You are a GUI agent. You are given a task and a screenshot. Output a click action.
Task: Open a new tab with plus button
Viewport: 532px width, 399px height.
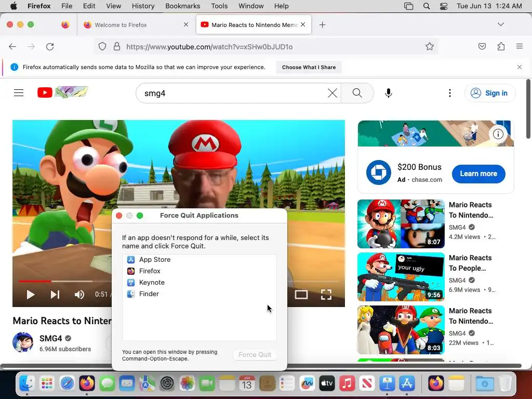[x=322, y=25]
